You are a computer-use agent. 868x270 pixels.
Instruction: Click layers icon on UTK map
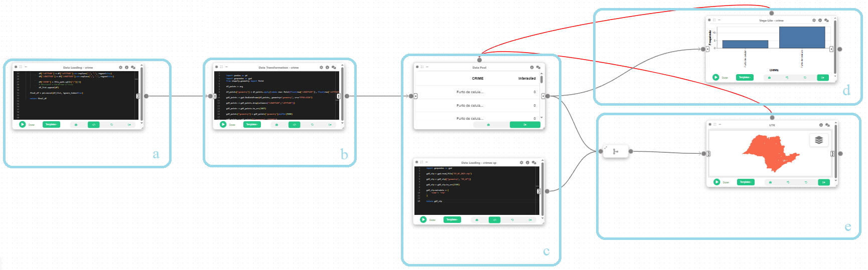click(x=819, y=140)
